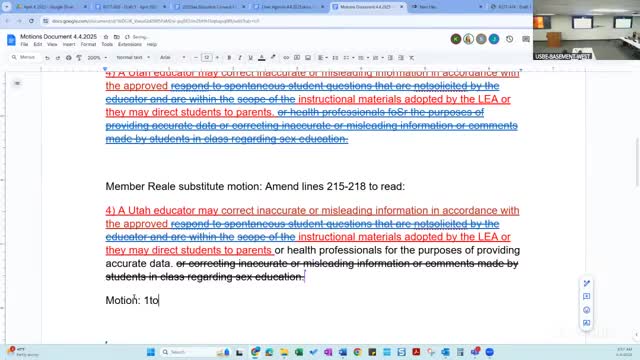Select the paint format tool
The image size is (640, 360).
tap(79, 58)
